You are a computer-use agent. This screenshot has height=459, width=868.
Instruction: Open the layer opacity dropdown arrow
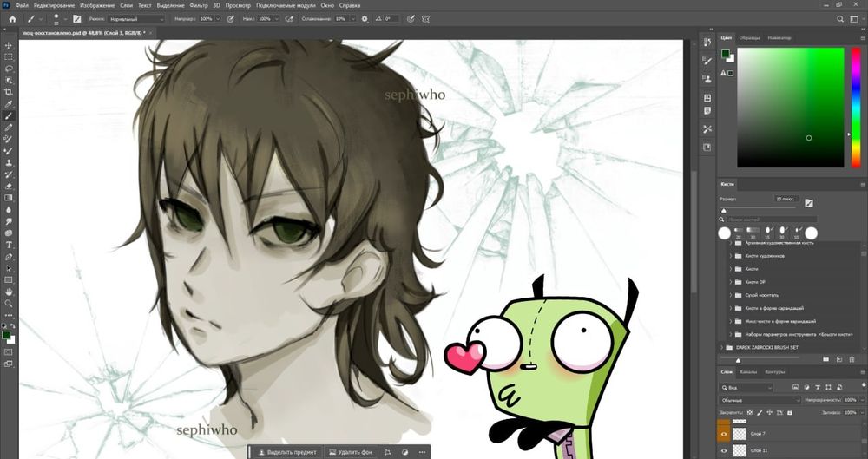click(861, 400)
